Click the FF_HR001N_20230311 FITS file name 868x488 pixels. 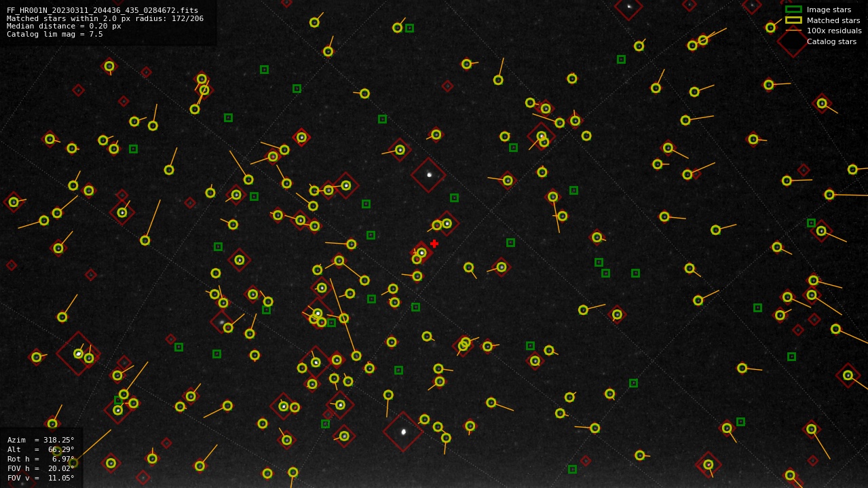[102, 10]
